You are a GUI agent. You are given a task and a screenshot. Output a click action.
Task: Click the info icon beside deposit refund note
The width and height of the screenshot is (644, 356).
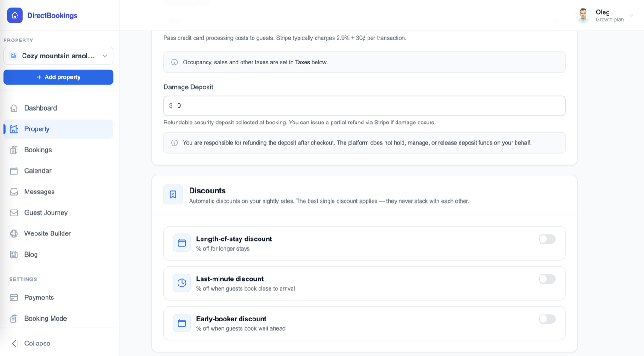174,143
